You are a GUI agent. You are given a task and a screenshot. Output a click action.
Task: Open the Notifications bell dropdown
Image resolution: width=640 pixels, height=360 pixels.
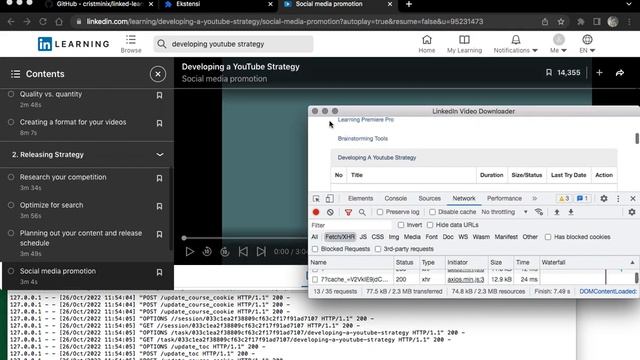[516, 44]
